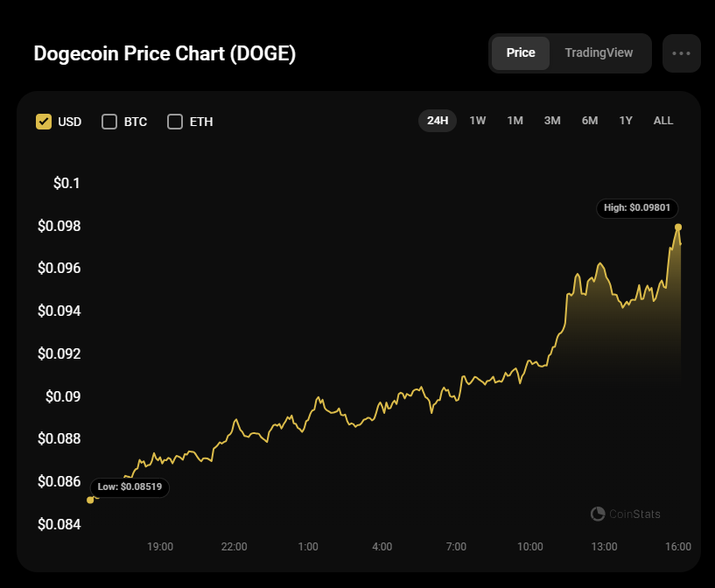Viewport: 715px width, 588px height.
Task: Click the Low: $0.08519 label
Action: click(130, 486)
